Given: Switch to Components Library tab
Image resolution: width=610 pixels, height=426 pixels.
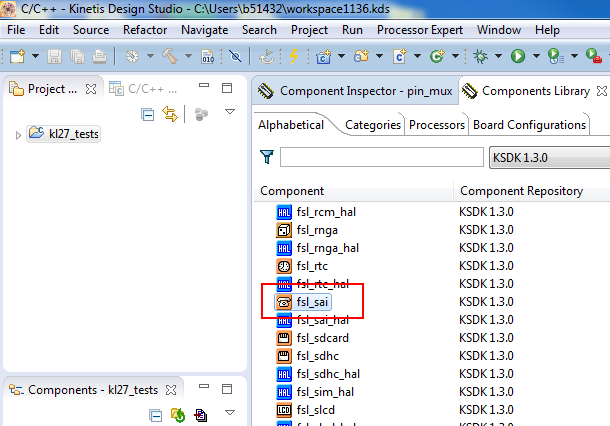Looking at the screenshot, I should [535, 91].
